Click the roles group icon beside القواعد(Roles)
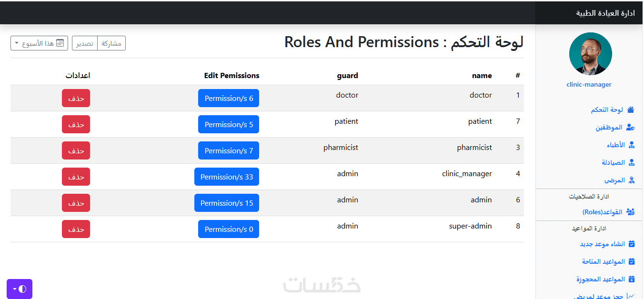The width and height of the screenshot is (644, 299). pos(631,212)
